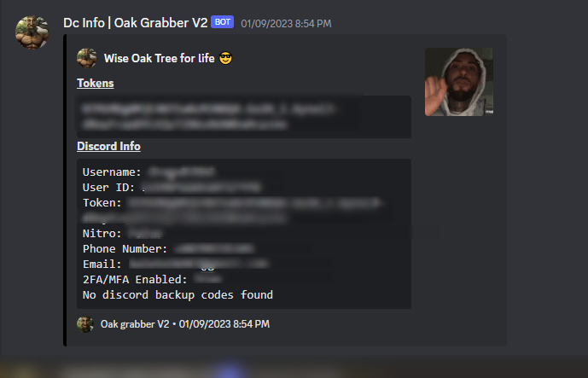Click the embed's black left color bar
The height and width of the screenshot is (378, 588).
pyautogui.click(x=65, y=190)
